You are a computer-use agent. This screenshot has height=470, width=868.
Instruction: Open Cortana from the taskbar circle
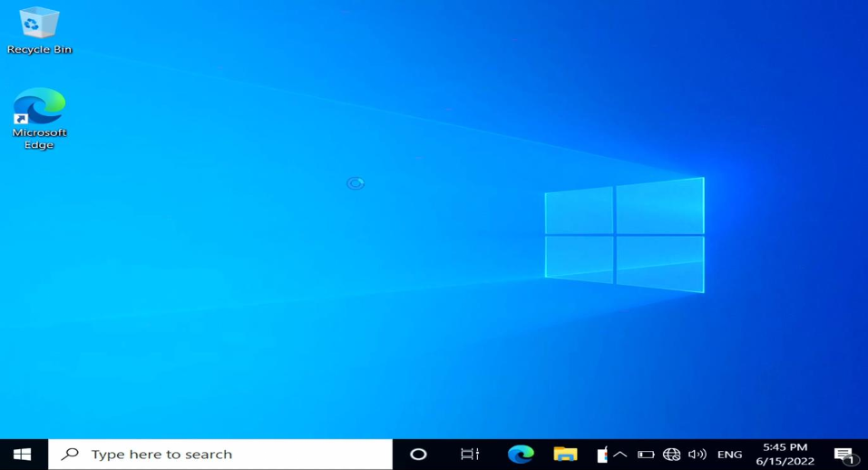[x=418, y=455]
